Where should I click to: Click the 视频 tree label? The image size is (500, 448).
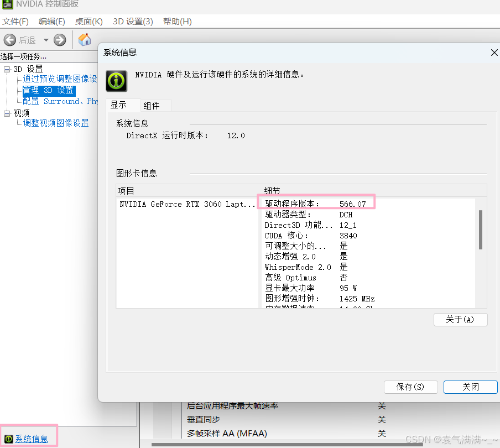(22, 113)
